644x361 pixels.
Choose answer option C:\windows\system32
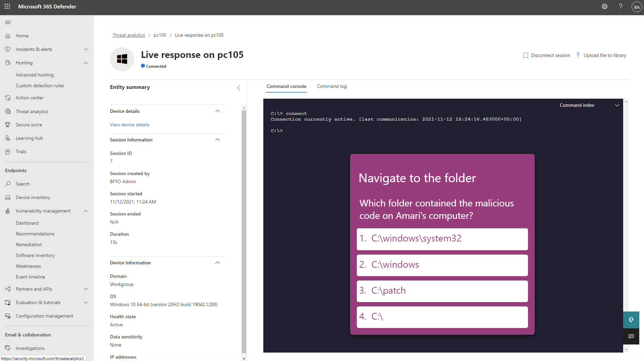(x=442, y=239)
